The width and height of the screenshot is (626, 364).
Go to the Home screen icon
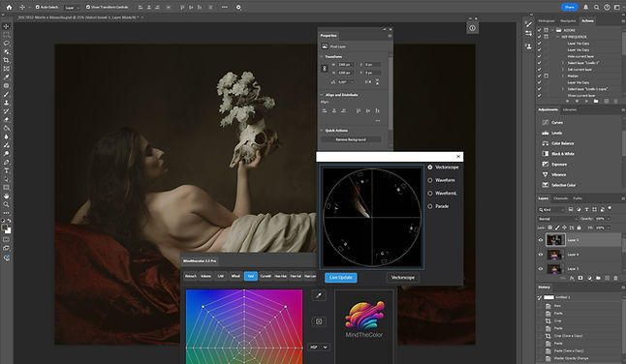click(9, 7)
